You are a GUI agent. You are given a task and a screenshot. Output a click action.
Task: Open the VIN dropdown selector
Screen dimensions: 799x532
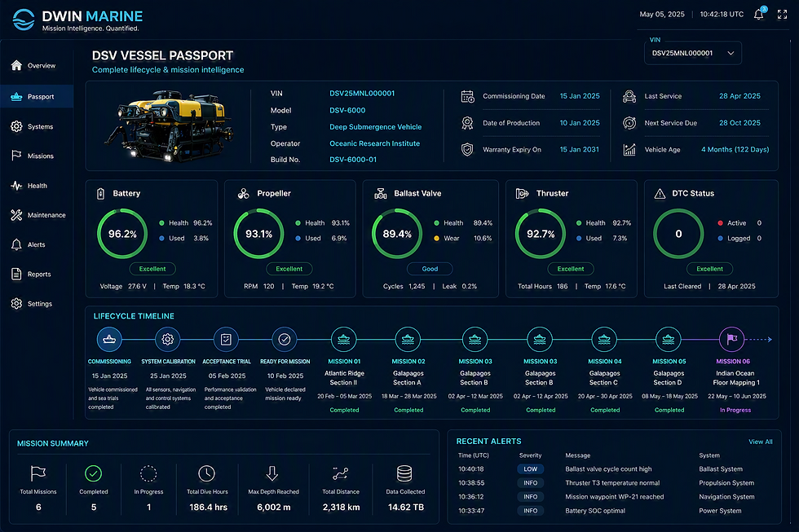[693, 53]
